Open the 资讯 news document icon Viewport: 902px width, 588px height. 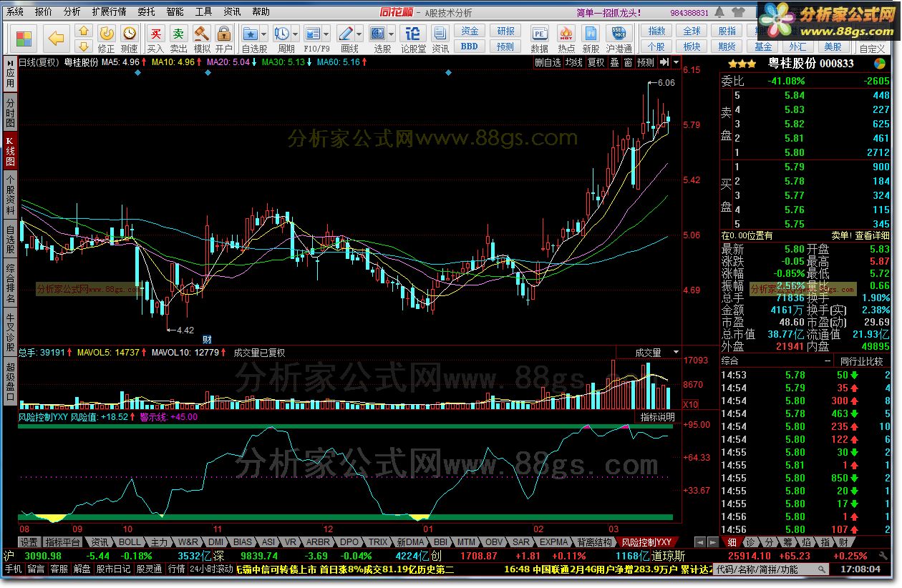(x=440, y=33)
